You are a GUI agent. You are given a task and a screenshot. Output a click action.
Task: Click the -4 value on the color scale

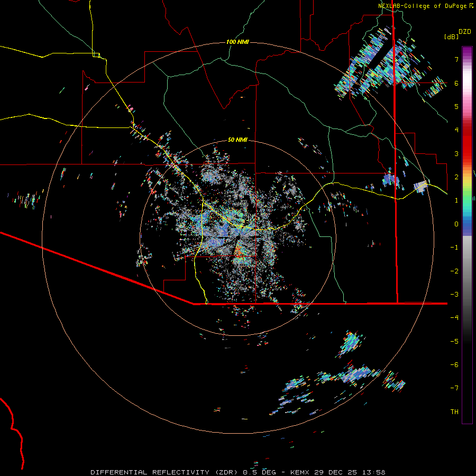454,318
